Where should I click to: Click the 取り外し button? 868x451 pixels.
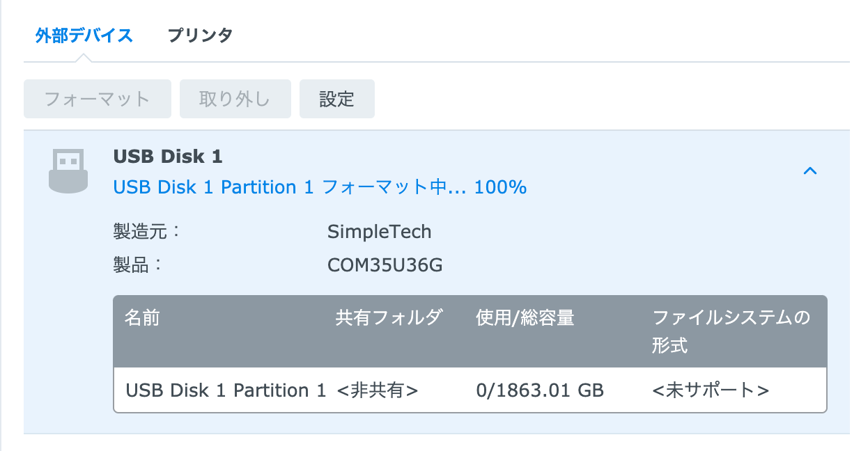pyautogui.click(x=235, y=99)
